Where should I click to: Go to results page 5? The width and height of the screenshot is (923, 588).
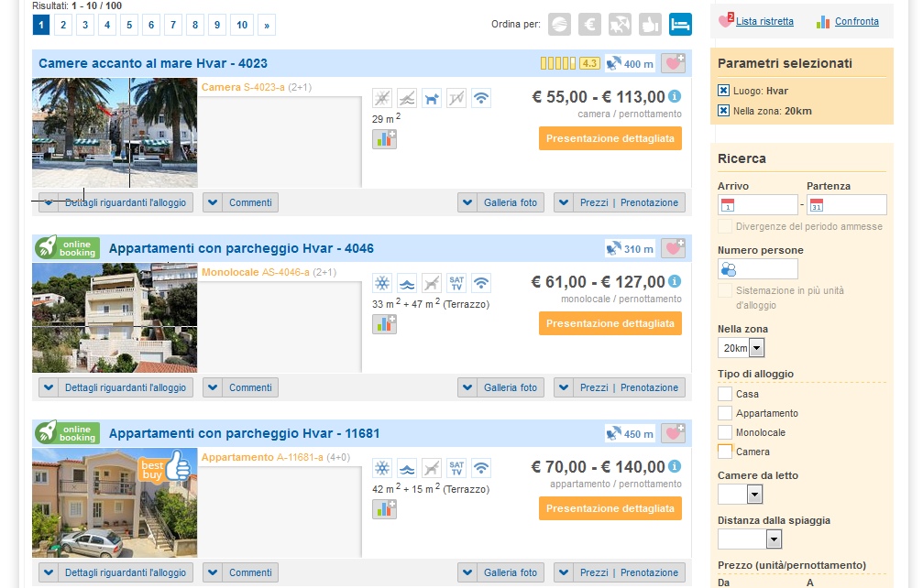tap(128, 25)
